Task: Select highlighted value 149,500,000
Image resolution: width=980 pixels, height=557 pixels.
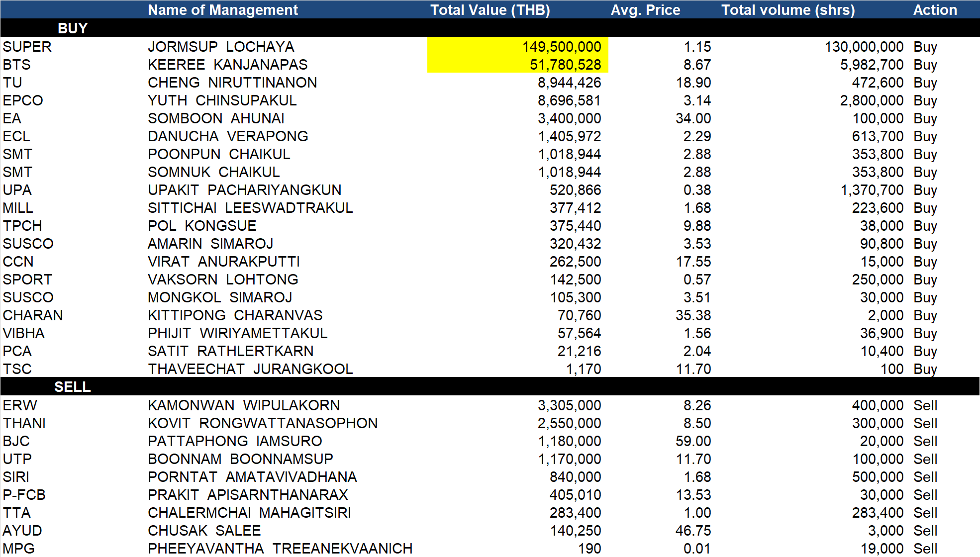Action: pos(562,47)
